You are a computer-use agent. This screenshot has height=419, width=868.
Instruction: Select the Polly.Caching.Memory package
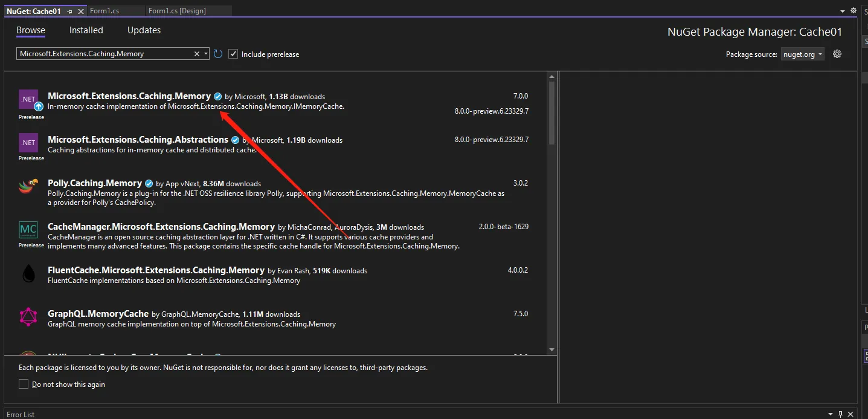275,192
